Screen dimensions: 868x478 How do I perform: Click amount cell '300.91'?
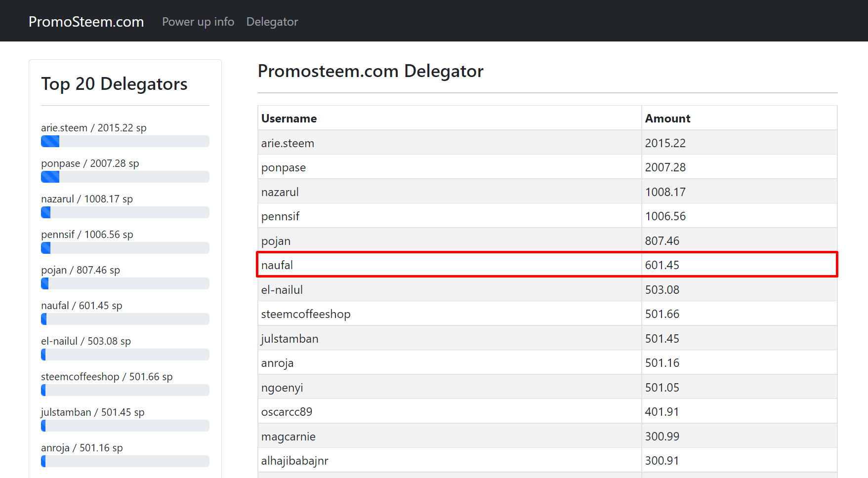tap(739, 460)
